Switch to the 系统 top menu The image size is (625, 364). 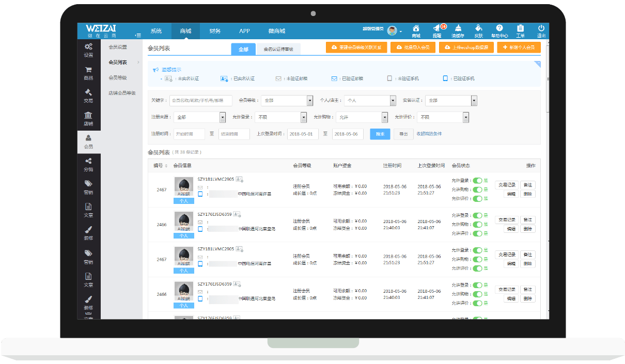pos(156,31)
